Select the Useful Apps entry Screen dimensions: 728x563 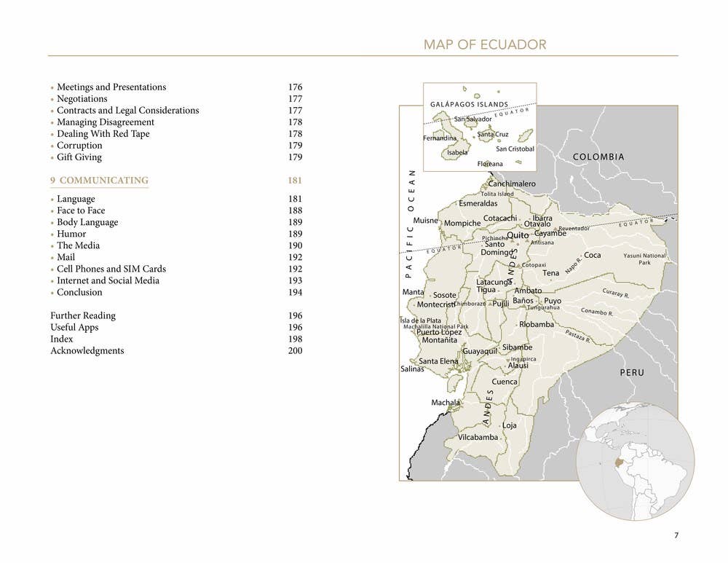176,327
